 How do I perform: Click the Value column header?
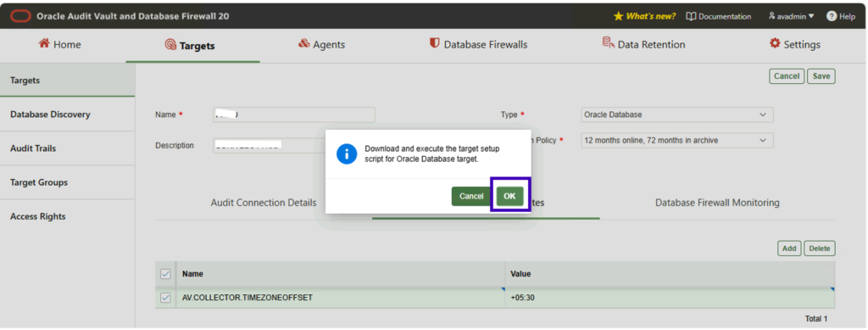point(670,273)
